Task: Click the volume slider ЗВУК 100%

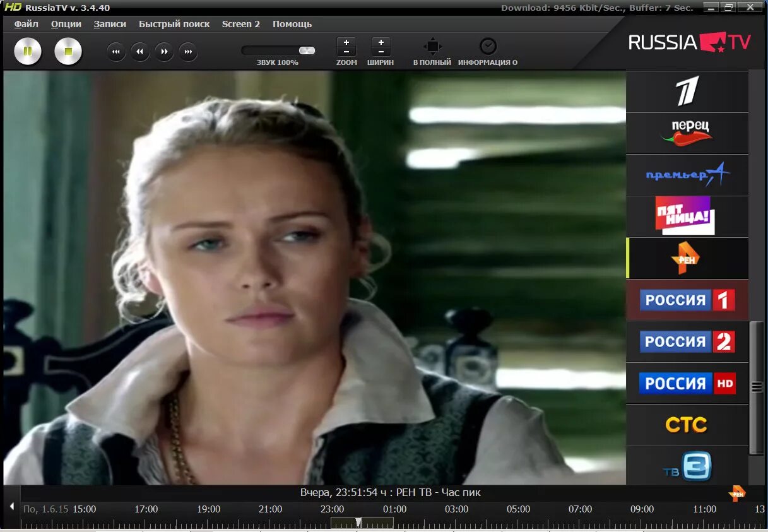Action: tap(278, 50)
